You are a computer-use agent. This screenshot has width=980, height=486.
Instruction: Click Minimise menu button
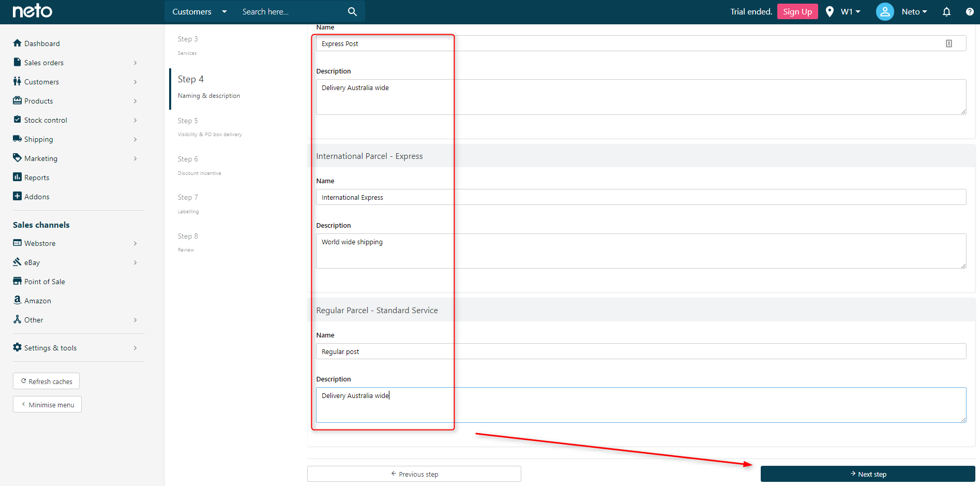click(x=47, y=404)
